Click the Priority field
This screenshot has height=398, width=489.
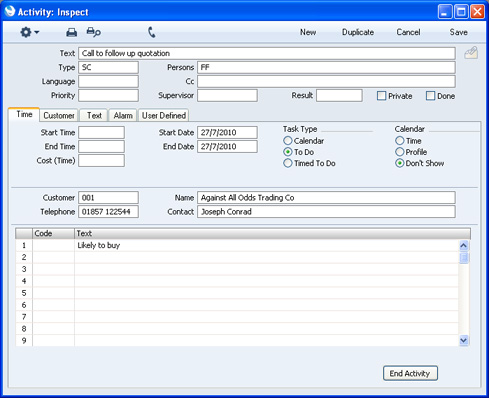pyautogui.click(x=108, y=95)
